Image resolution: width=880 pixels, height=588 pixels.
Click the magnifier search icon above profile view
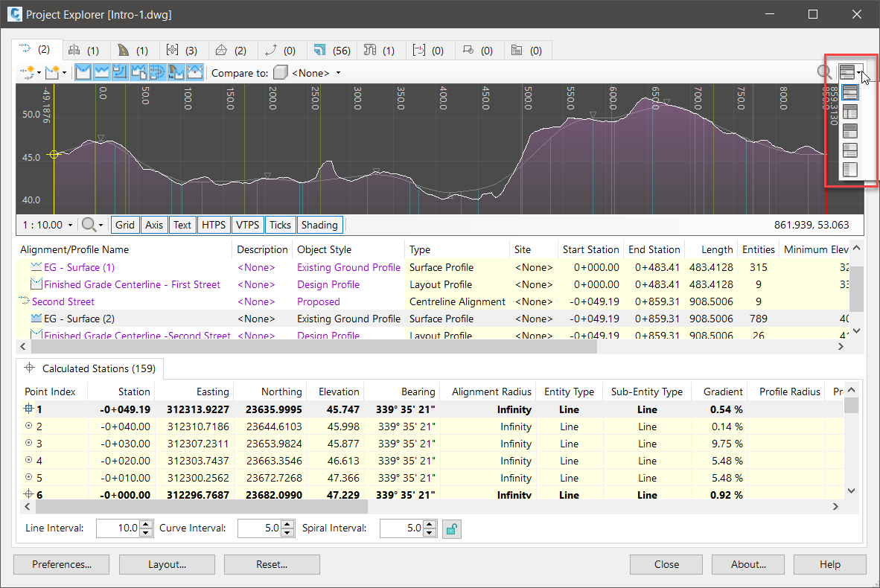(825, 73)
